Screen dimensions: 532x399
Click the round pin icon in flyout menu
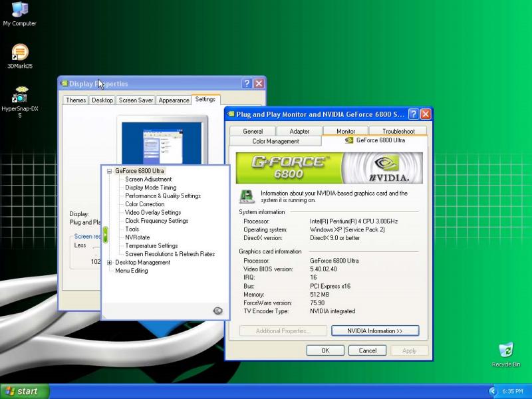click(x=218, y=311)
